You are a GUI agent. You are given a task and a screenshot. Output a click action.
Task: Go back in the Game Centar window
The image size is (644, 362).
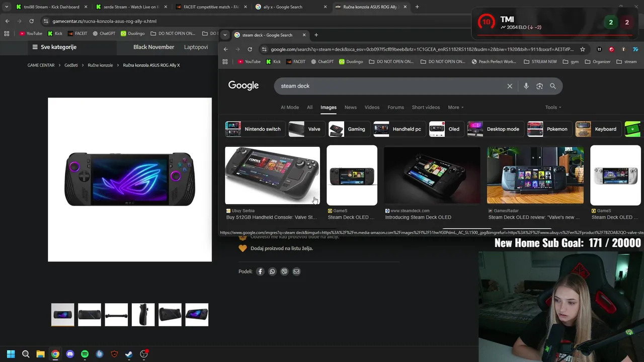coord(7,21)
